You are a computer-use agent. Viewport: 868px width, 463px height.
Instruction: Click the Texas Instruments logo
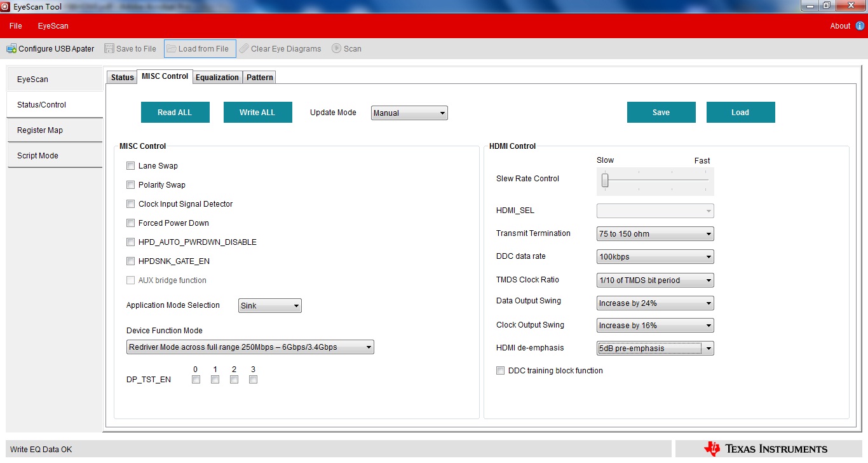[x=766, y=449]
